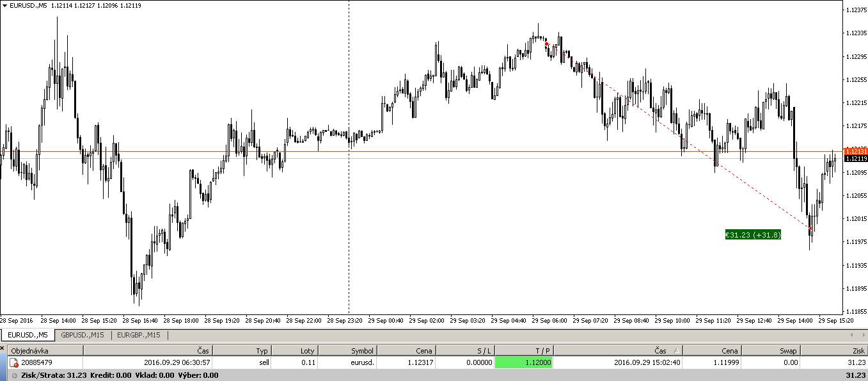Sort by the S / L column header
Screen dimensions: 868x381
[x=466, y=351]
